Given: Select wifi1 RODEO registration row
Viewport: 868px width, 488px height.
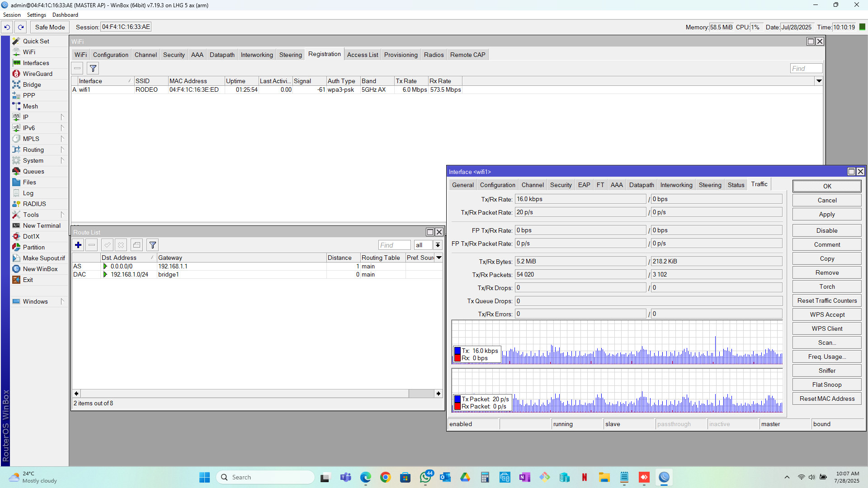Looking at the screenshot, I should (267, 89).
